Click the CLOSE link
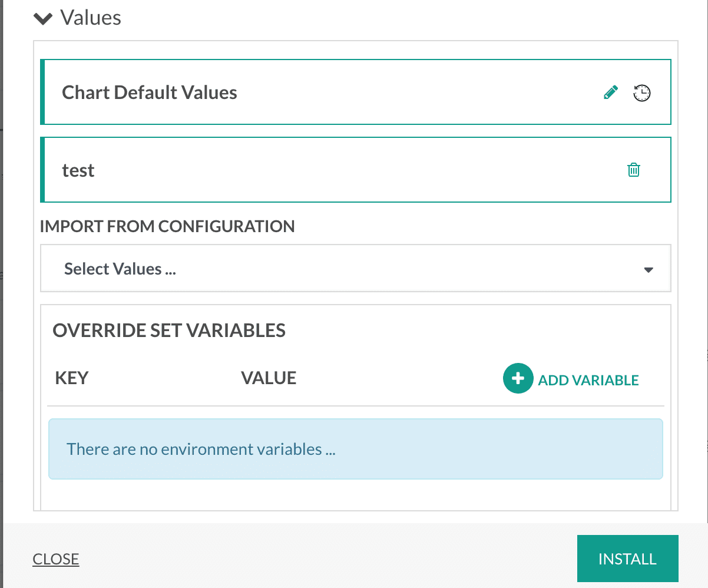 coord(56,559)
